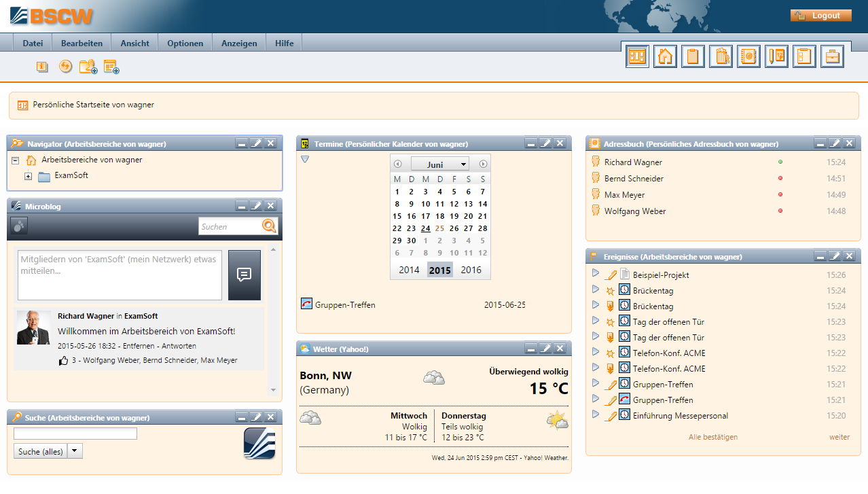Create a shared workspace via the folder-plus icon
This screenshot has width=868, height=494.
click(87, 67)
